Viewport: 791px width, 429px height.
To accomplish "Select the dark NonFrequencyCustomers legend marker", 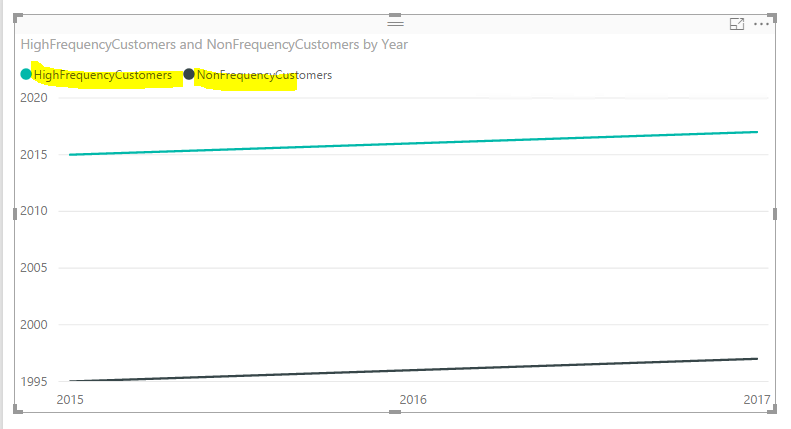I will pyautogui.click(x=189, y=74).
